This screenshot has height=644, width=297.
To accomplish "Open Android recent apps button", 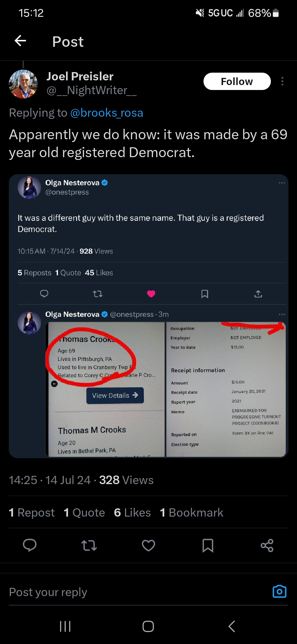I will coord(65,626).
